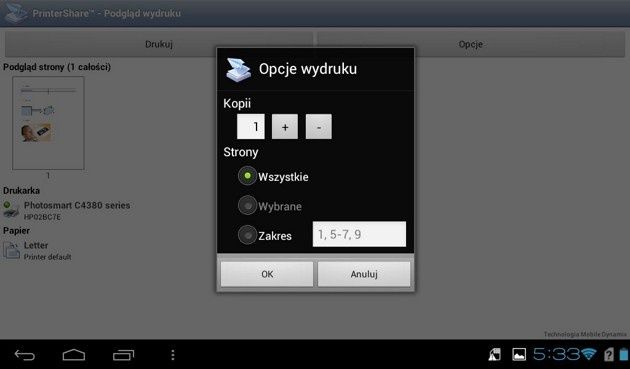630x369 pixels.
Task: Tap the PrinterShare app icon in title bar
Action: click(x=15, y=13)
